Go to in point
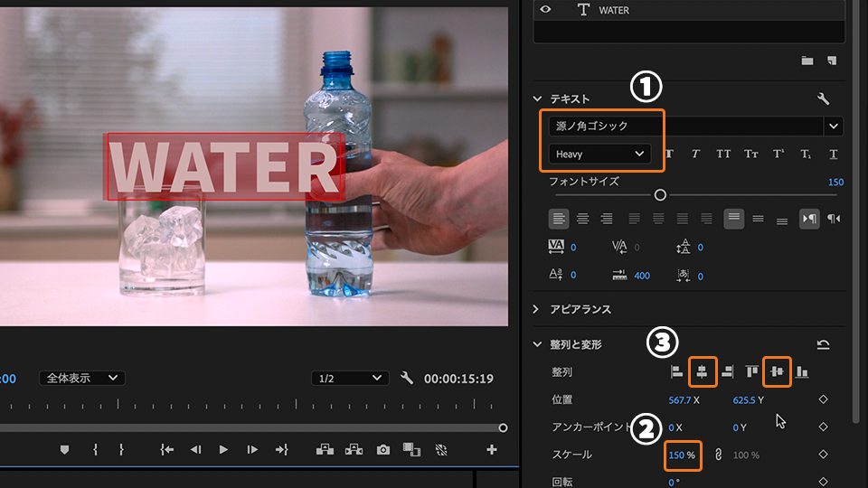Screen dimensions: 868x488 point(166,450)
